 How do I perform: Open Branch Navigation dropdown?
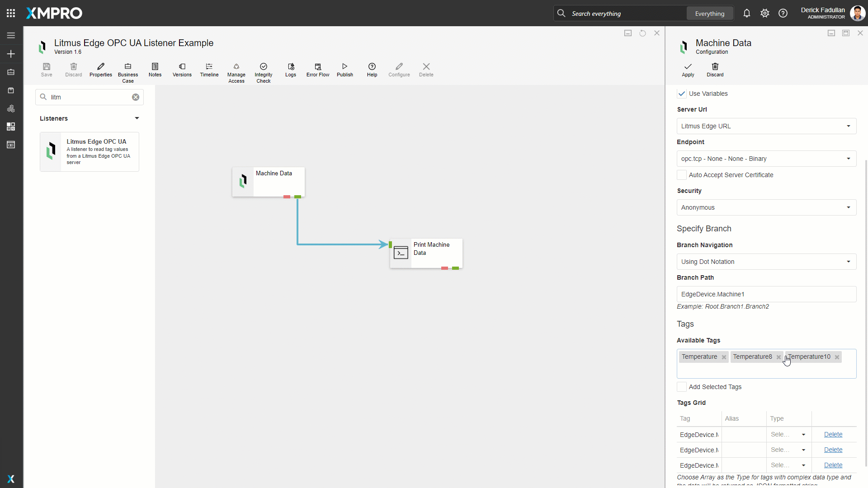coord(766,262)
